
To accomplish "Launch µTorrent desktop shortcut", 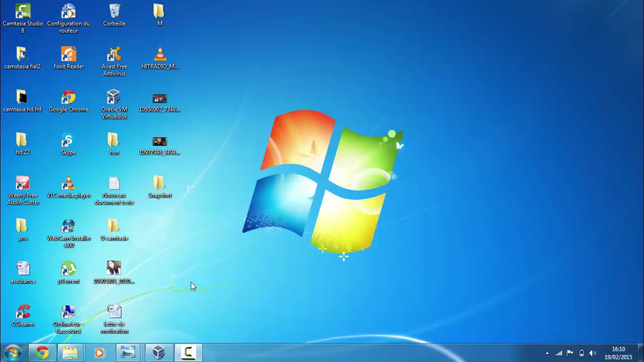I will [x=68, y=273].
